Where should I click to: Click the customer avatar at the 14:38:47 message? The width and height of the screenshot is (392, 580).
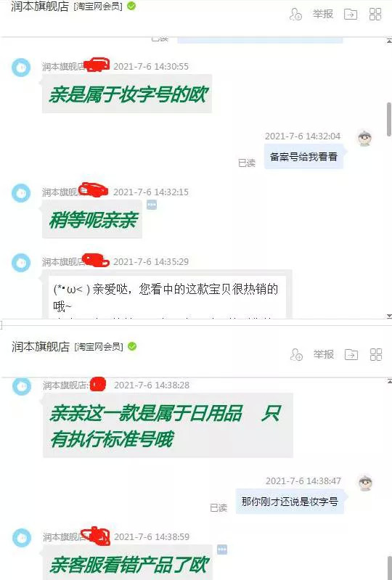tap(365, 483)
